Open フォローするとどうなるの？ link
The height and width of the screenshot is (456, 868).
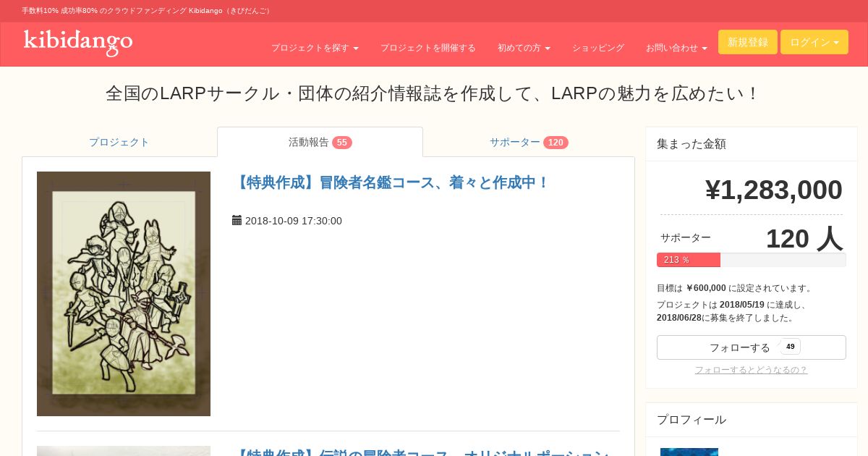751,370
